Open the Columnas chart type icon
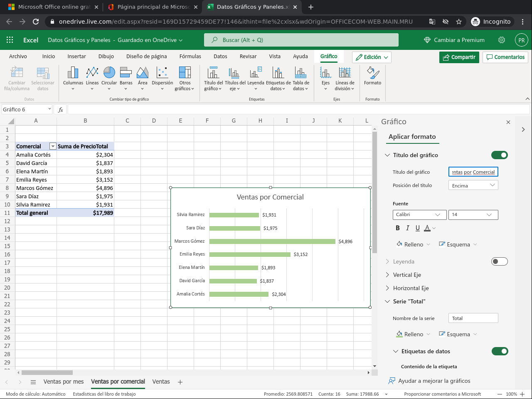 (x=73, y=73)
